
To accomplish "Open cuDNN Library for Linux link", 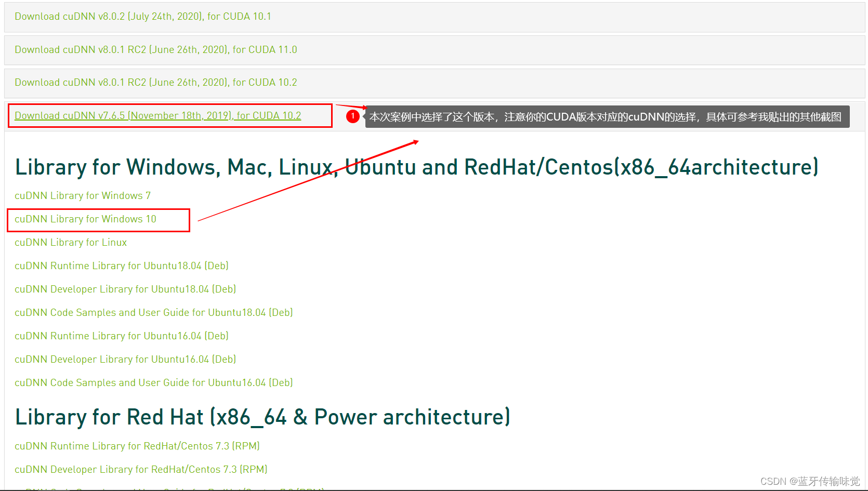I will tap(71, 242).
